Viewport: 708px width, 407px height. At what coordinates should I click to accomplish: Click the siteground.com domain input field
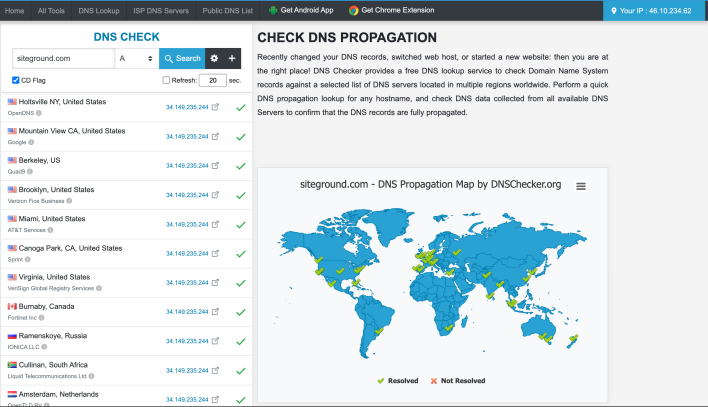tap(63, 58)
